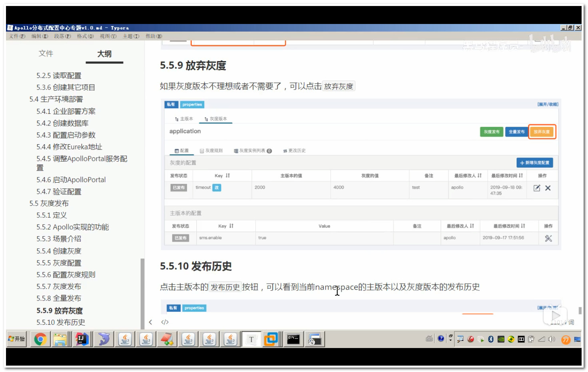Viewport: 588px width, 372px height.
Task: Open the 帮助(H) menu
Action: tap(154, 36)
